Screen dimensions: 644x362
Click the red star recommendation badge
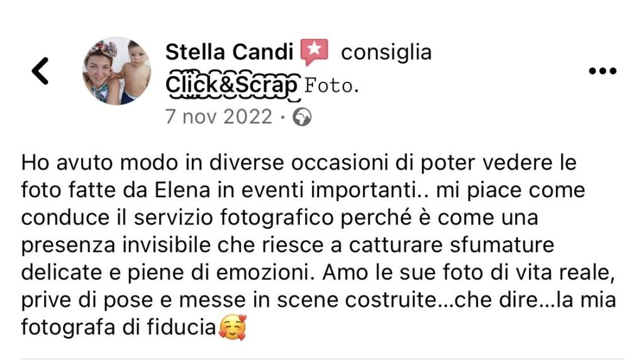pos(314,52)
